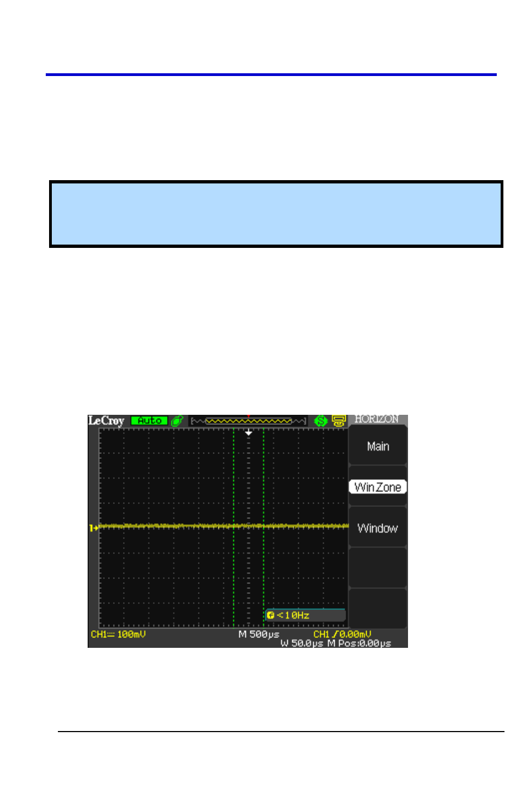Click the CH1 0.00mV trigger level readout

pos(342,634)
